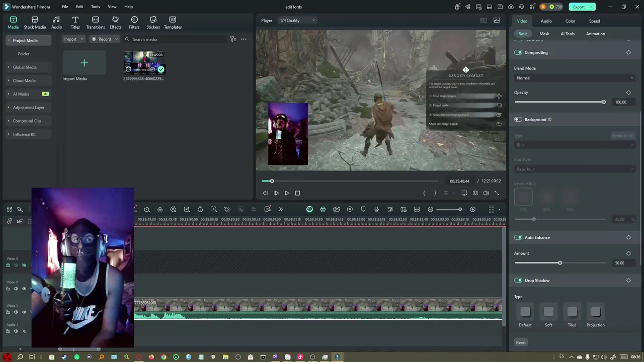Open the player quality dropdown
644x362 pixels.
pyautogui.click(x=297, y=21)
